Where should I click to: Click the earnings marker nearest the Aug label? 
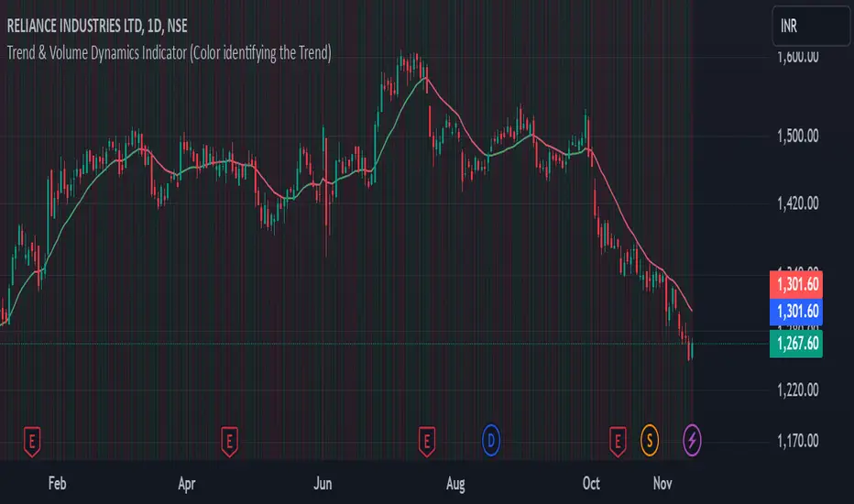(x=426, y=442)
